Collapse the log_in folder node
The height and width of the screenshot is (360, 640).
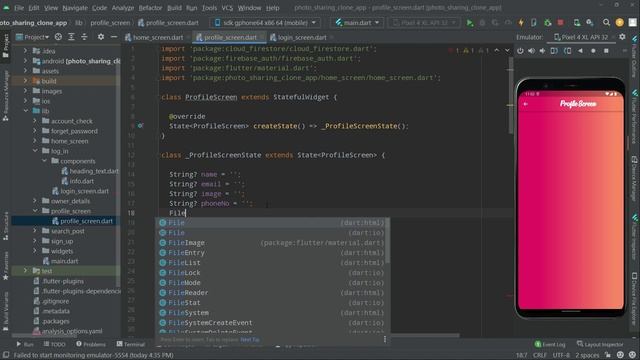point(35,151)
